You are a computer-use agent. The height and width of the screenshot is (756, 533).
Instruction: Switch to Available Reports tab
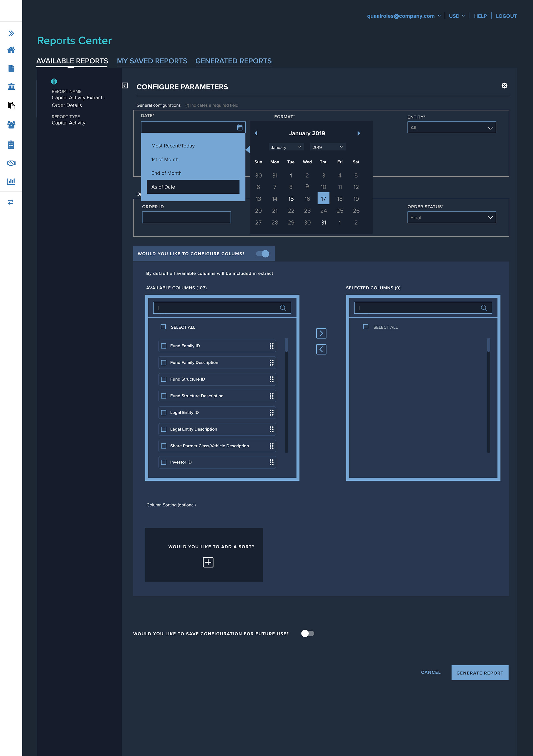point(72,61)
